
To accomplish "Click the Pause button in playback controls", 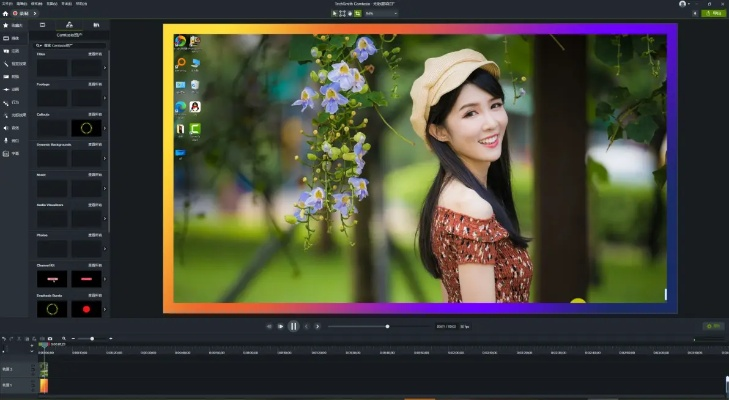I will (293, 327).
